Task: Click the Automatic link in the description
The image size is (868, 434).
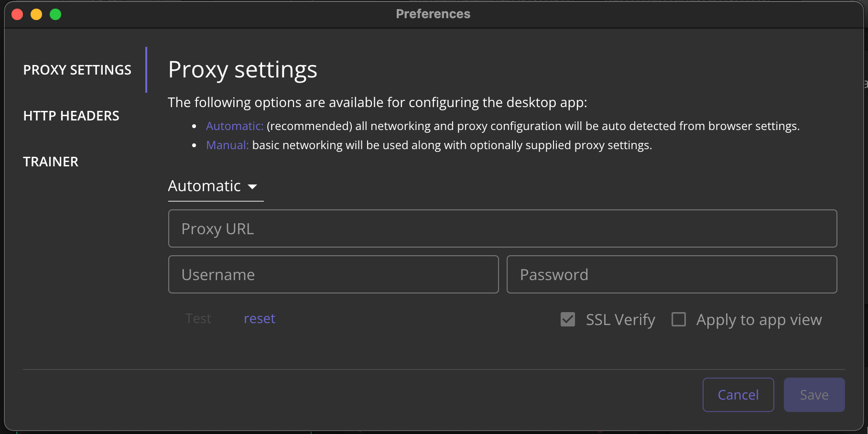Action: coord(235,126)
